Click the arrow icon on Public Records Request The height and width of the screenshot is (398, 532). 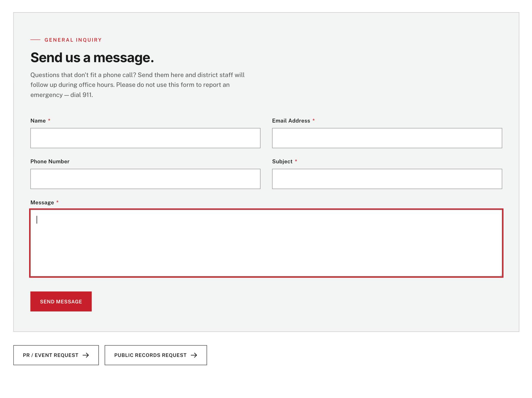tap(194, 355)
